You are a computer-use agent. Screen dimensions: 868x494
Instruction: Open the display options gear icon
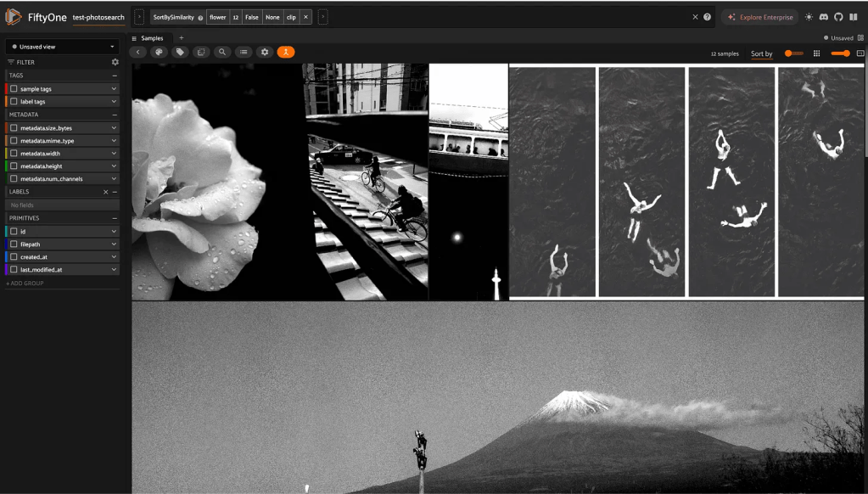[x=265, y=52]
